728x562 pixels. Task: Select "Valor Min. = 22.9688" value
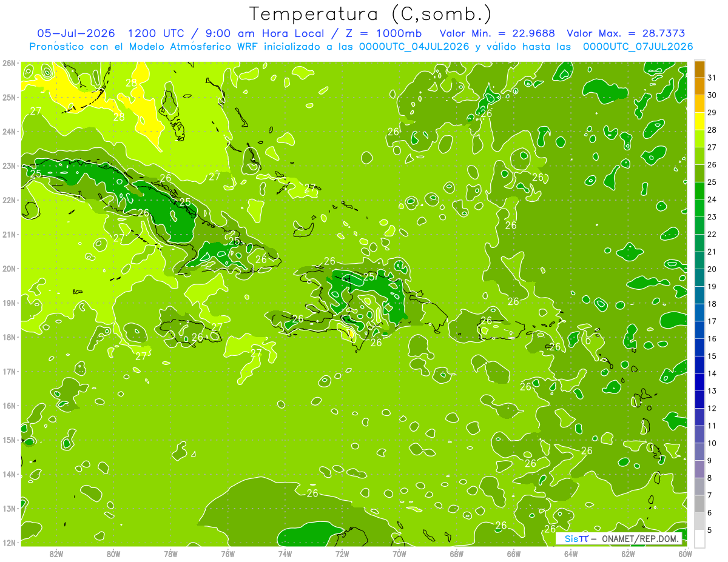(x=497, y=33)
